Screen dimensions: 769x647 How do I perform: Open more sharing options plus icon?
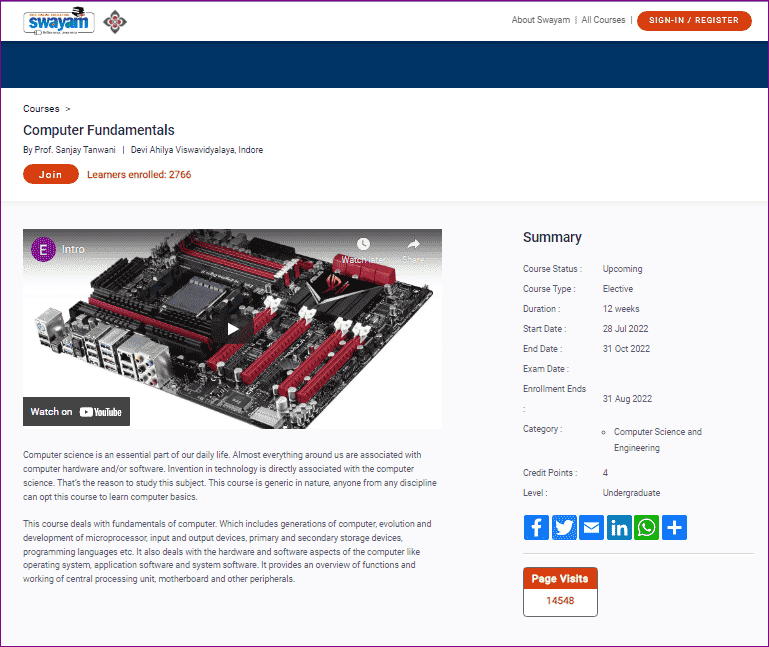point(675,528)
